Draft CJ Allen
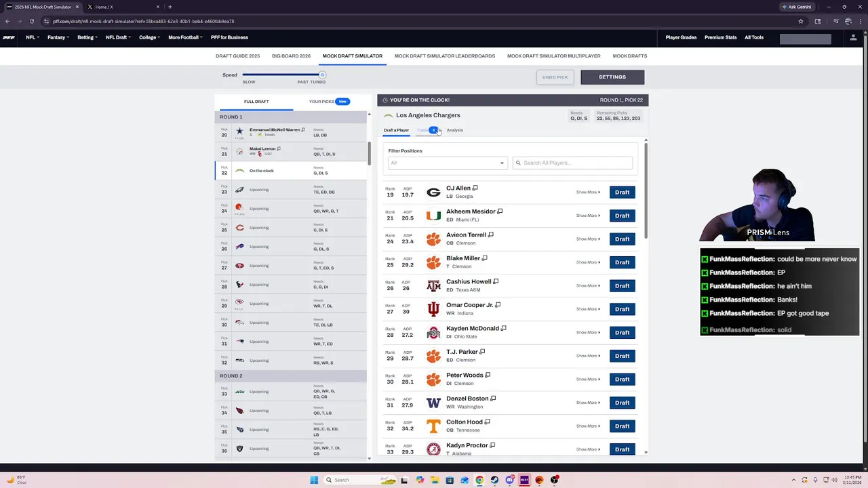868x488 pixels. click(x=623, y=192)
